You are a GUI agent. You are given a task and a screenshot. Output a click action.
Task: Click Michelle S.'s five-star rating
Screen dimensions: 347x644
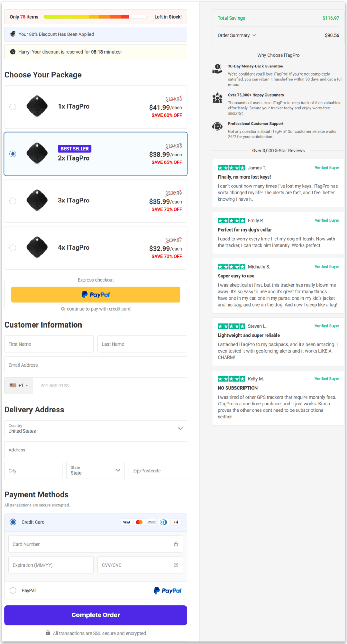click(231, 267)
